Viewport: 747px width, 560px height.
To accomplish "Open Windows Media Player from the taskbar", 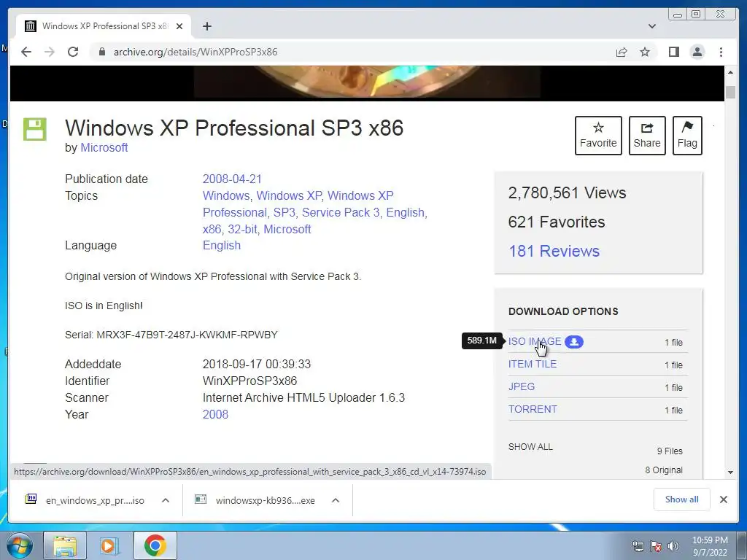I will click(x=109, y=545).
